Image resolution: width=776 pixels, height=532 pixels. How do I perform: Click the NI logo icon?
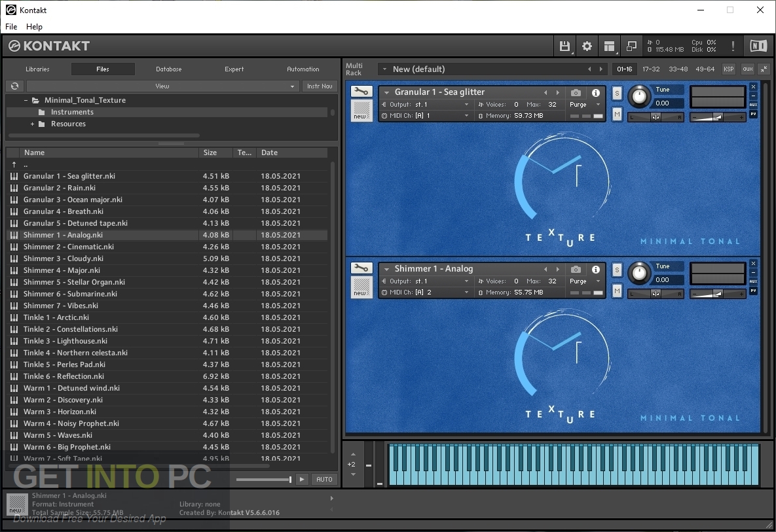758,46
